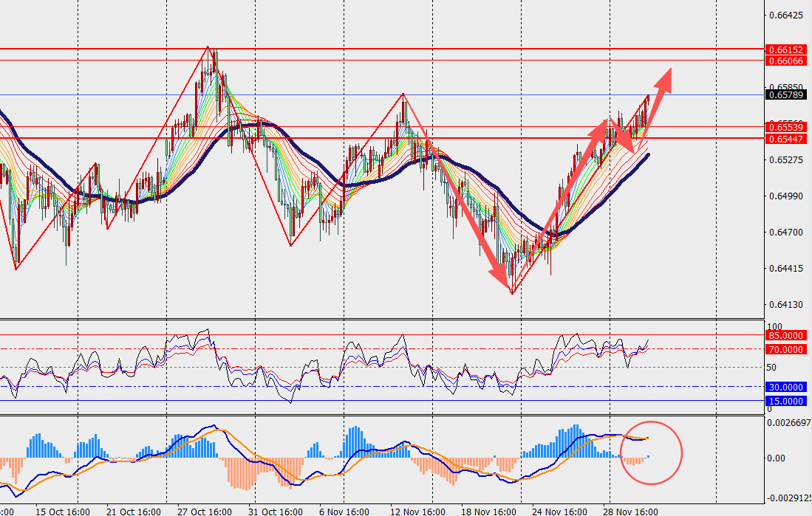Screen dimensions: 812x516
Task: Select the 85.0000 overbought level label
Action: point(785,336)
